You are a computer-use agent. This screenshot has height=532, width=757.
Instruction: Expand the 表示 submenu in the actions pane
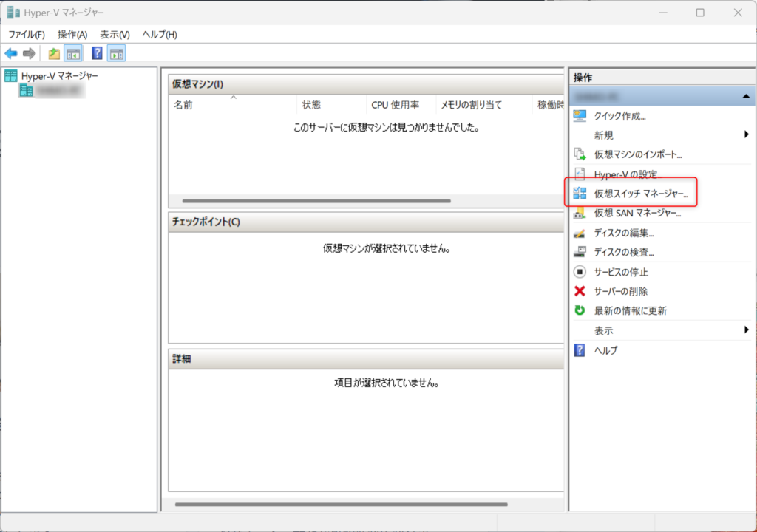pos(746,330)
